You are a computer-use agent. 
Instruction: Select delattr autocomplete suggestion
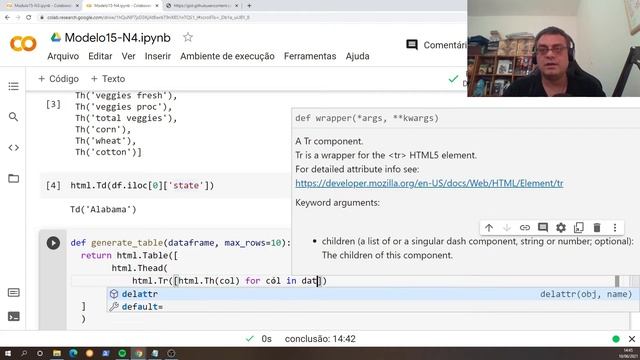coord(373,294)
